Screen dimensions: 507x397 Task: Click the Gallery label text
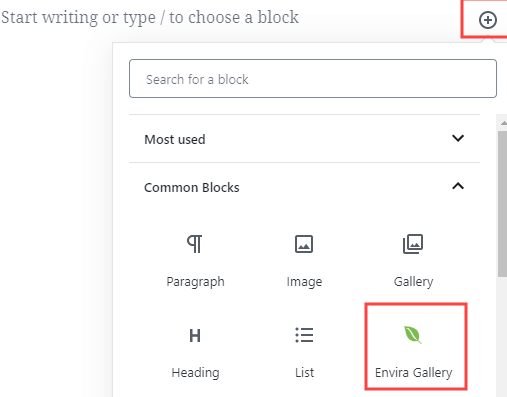click(x=413, y=282)
